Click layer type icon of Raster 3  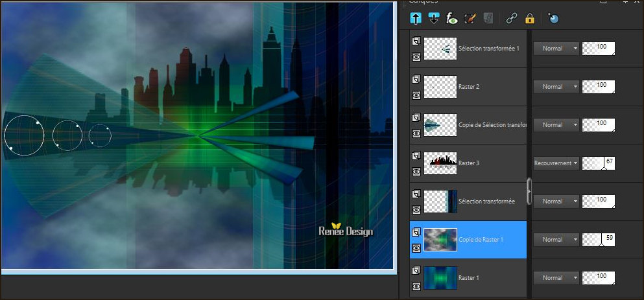(416, 156)
